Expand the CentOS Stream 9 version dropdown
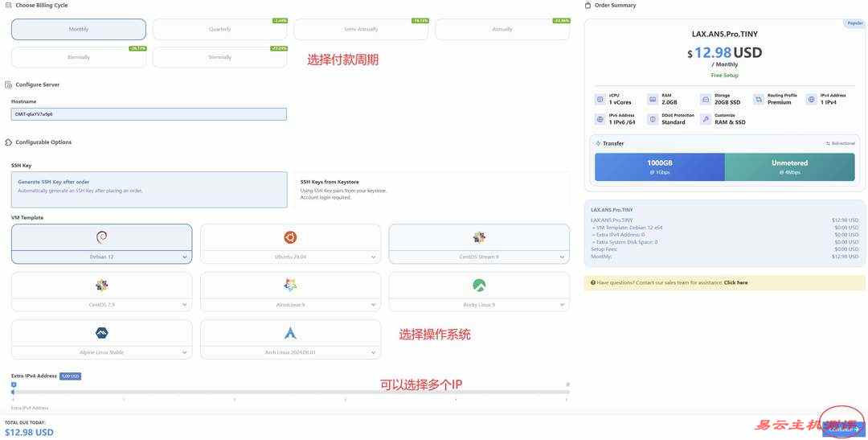Image resolution: width=868 pixels, height=440 pixels. (x=479, y=257)
